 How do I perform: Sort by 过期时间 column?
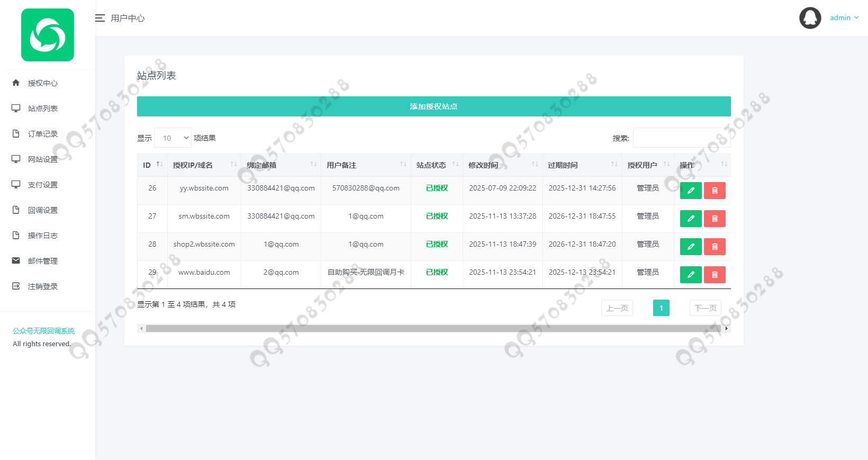click(582, 165)
